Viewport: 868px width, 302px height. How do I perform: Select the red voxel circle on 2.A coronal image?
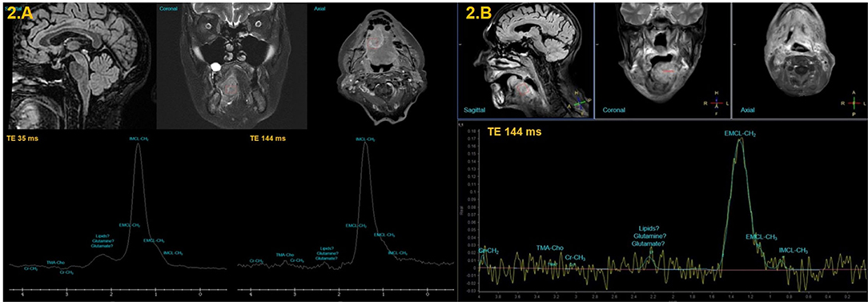[x=231, y=89]
